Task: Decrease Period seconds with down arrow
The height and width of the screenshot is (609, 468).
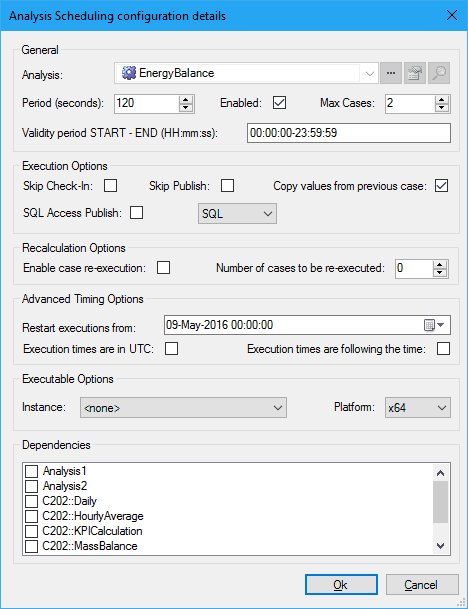Action: (x=186, y=108)
